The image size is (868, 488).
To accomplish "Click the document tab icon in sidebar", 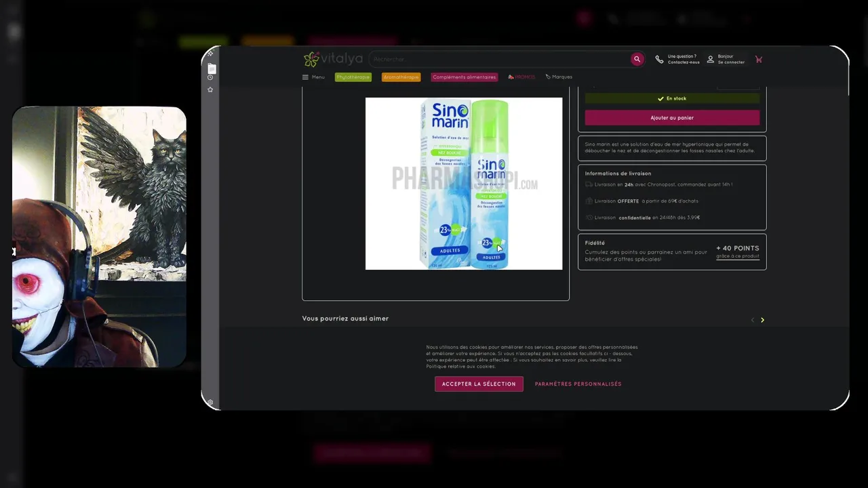I will coord(211,68).
